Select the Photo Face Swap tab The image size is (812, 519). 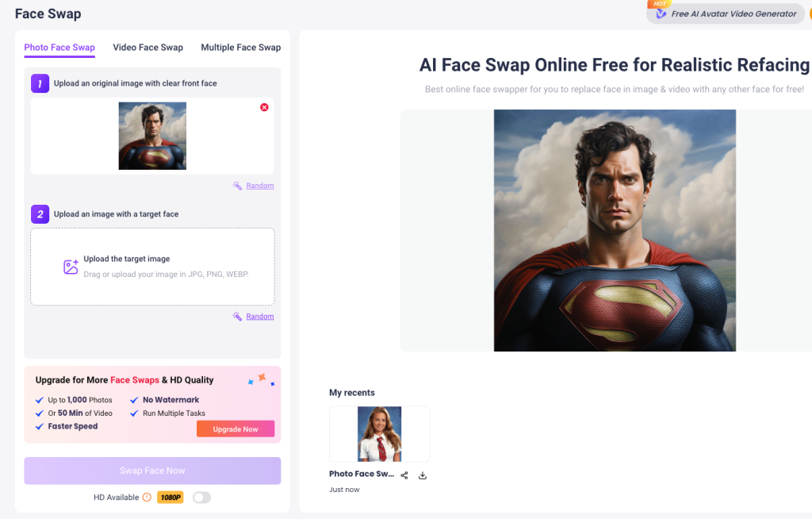[x=59, y=48]
